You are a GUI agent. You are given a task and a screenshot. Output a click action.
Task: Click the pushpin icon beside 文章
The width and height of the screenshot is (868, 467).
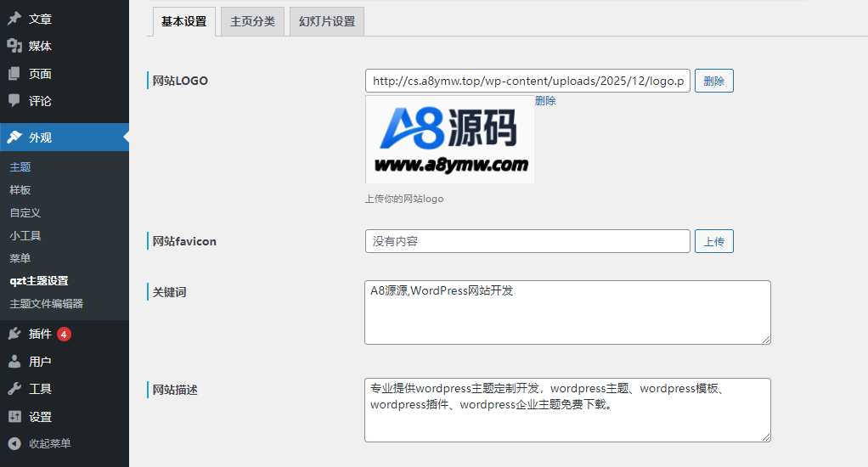click(x=14, y=19)
